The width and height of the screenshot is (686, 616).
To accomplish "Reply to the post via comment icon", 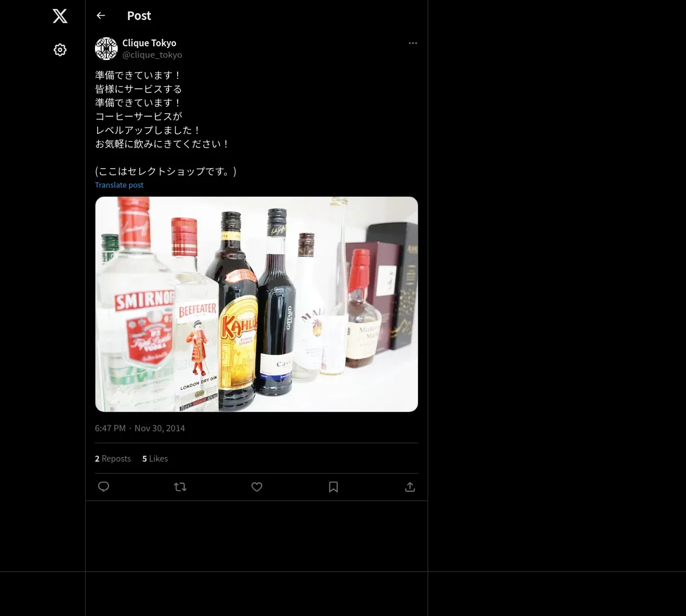I will (103, 487).
